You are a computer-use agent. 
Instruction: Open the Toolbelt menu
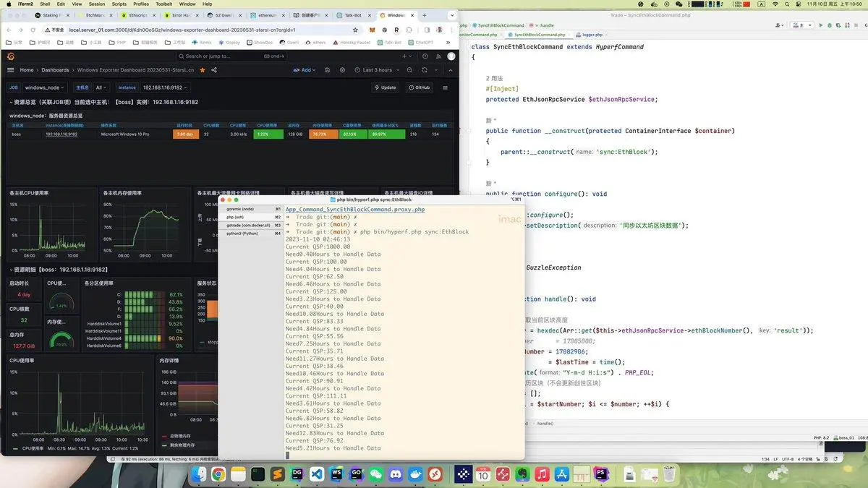(x=164, y=4)
